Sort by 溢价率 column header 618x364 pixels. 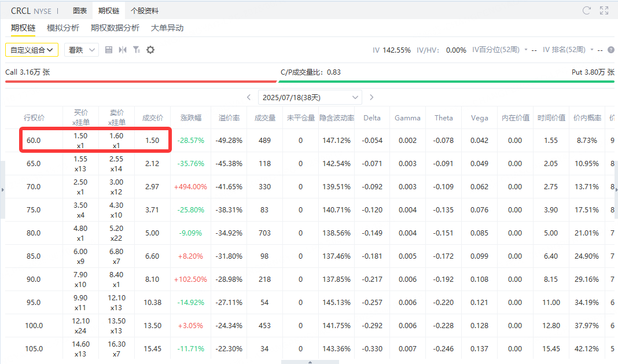point(229,117)
